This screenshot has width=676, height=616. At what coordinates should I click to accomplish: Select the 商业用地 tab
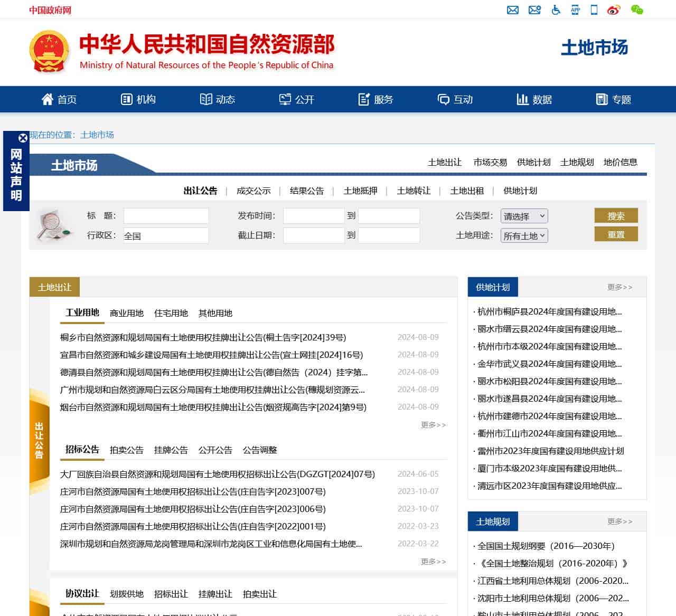pyautogui.click(x=127, y=313)
